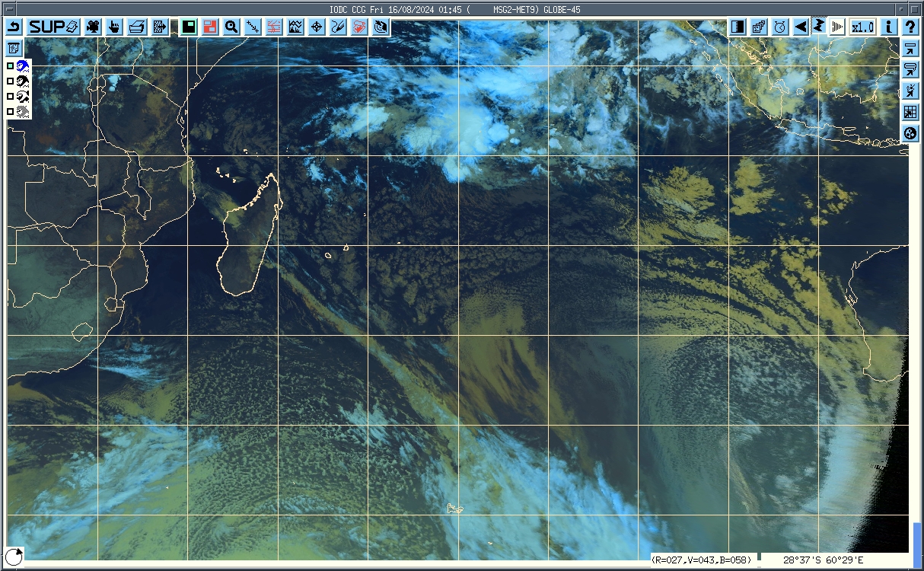
Task: Click the document icon below back arrow
Action: (x=14, y=49)
